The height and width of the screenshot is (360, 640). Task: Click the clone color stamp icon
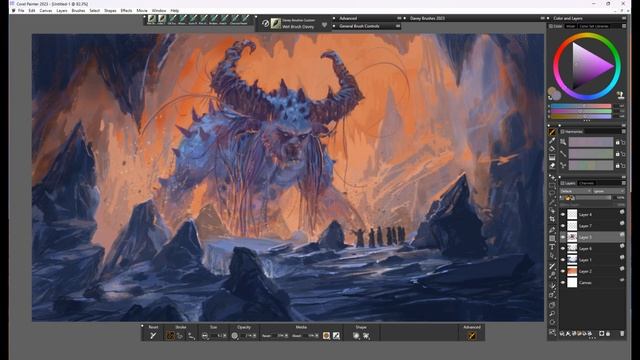click(620, 96)
